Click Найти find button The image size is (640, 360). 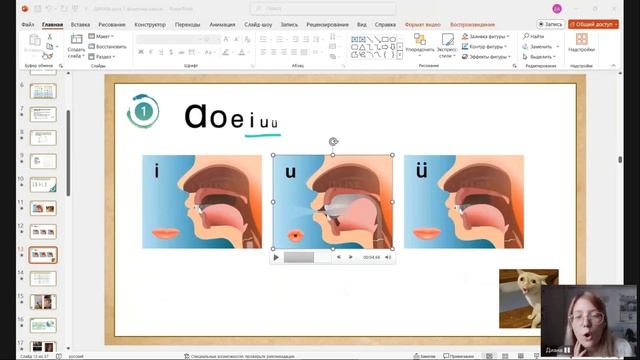tap(533, 36)
